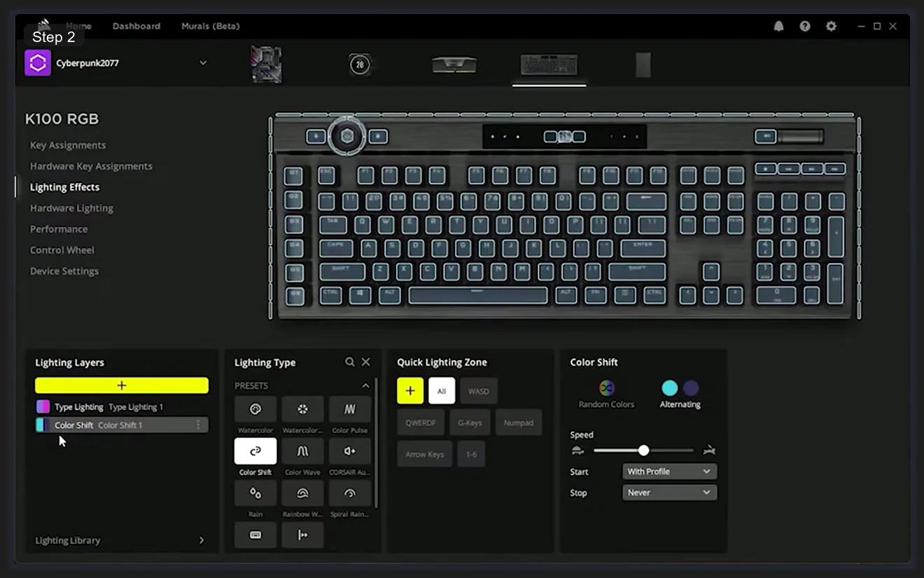This screenshot has height=578, width=924.
Task: Expand the Cyberpunk2077 profile selector
Action: click(x=203, y=62)
